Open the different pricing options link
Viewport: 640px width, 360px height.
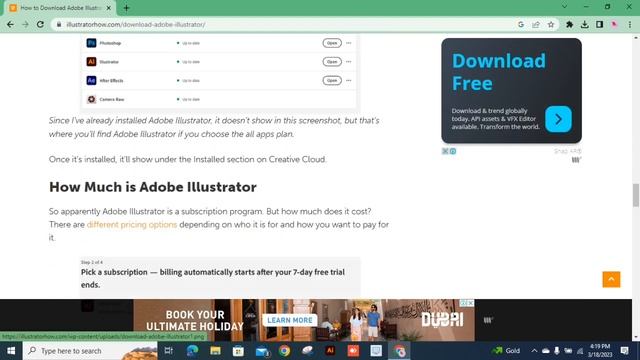(132, 224)
